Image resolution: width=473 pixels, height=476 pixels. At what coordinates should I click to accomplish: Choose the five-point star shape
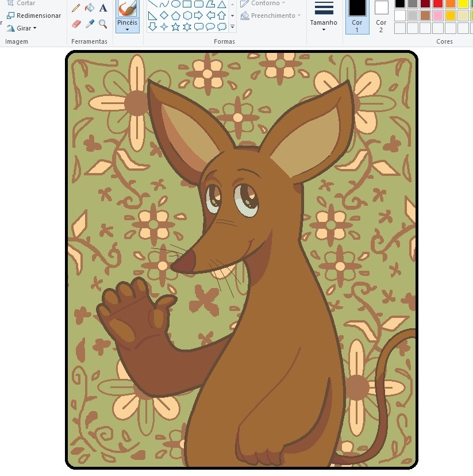175,26
